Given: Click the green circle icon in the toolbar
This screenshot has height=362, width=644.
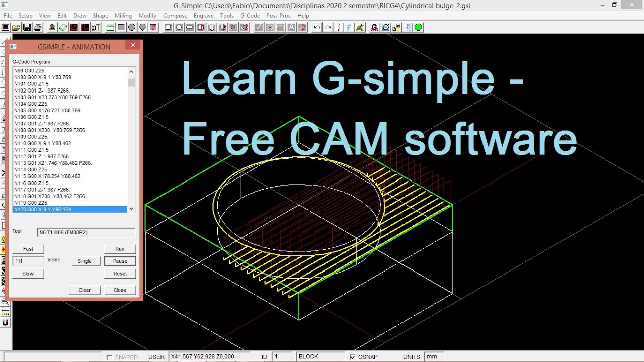Looking at the screenshot, I should point(418,27).
